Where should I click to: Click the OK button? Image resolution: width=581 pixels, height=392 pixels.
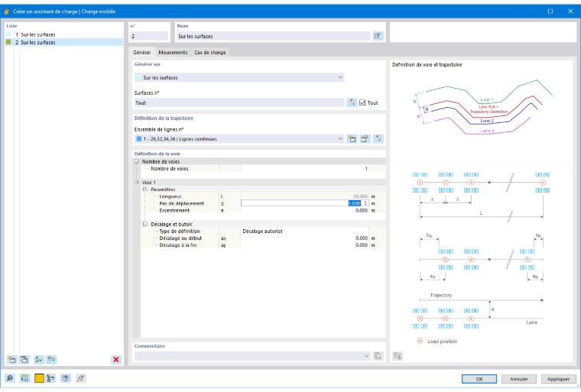point(479,379)
